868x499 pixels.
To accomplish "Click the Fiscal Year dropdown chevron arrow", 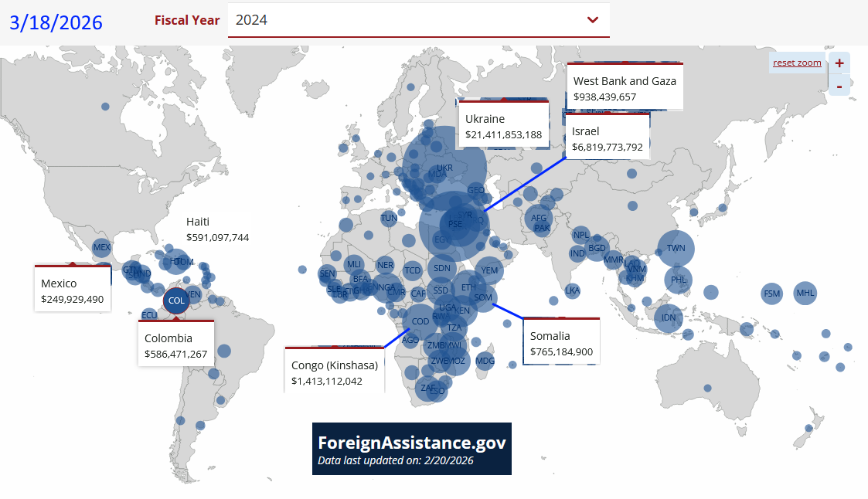I will (x=593, y=20).
